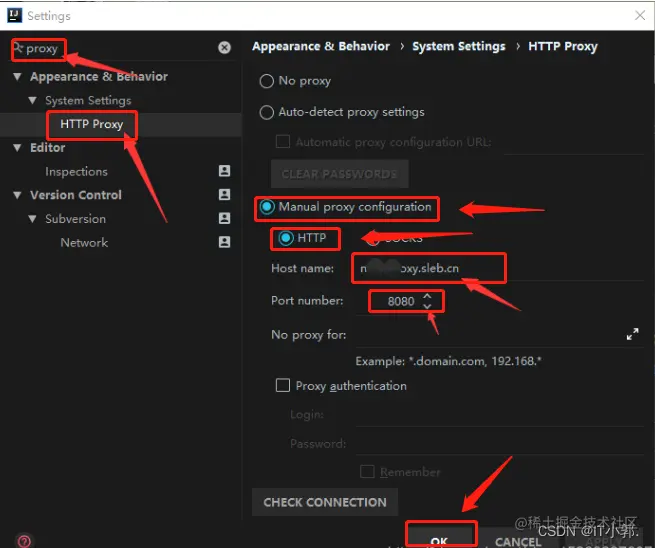Click the CLEAR PASSWORDS button
The height and width of the screenshot is (548, 655).
point(340,174)
